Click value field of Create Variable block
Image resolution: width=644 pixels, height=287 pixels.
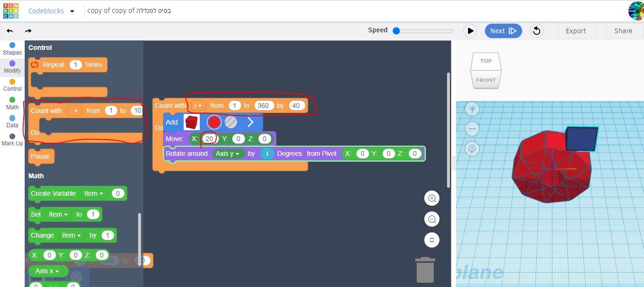click(118, 193)
